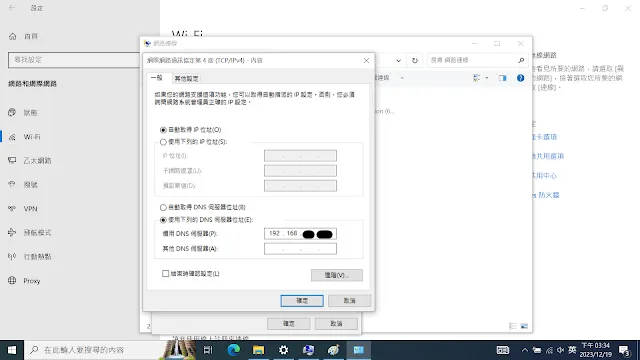The image size is (640, 360).
Task: Open help in Network Connections window
Action: (x=520, y=78)
